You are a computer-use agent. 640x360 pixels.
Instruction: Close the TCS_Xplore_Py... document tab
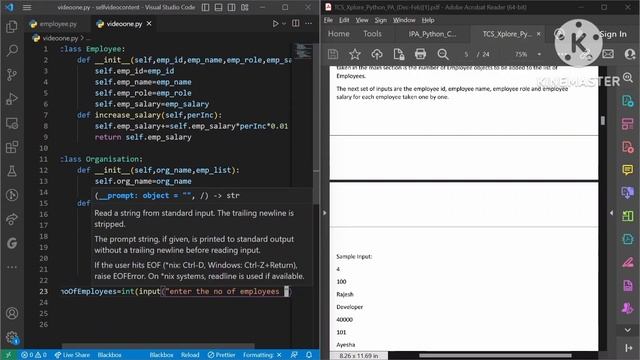coord(538,34)
